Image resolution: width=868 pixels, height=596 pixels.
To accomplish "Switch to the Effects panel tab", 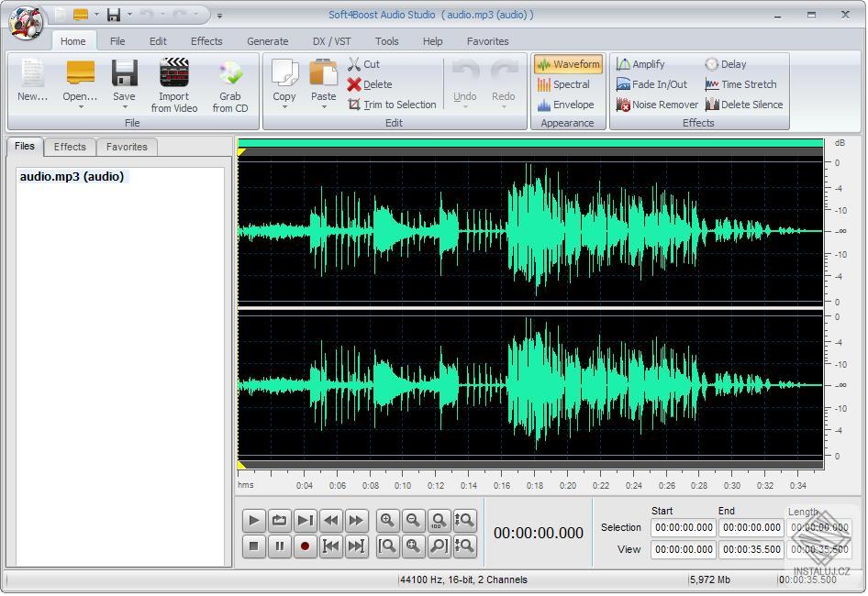I will point(70,147).
